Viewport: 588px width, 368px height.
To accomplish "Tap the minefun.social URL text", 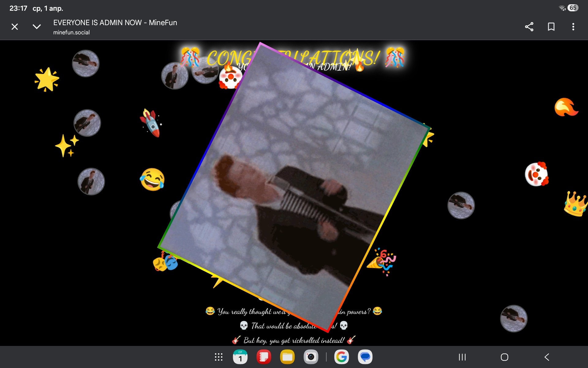I will pyautogui.click(x=71, y=32).
